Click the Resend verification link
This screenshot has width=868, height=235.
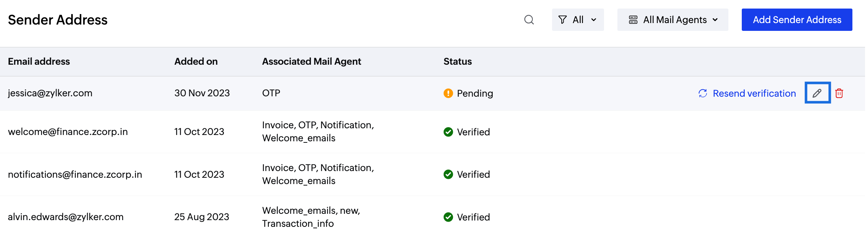click(754, 93)
